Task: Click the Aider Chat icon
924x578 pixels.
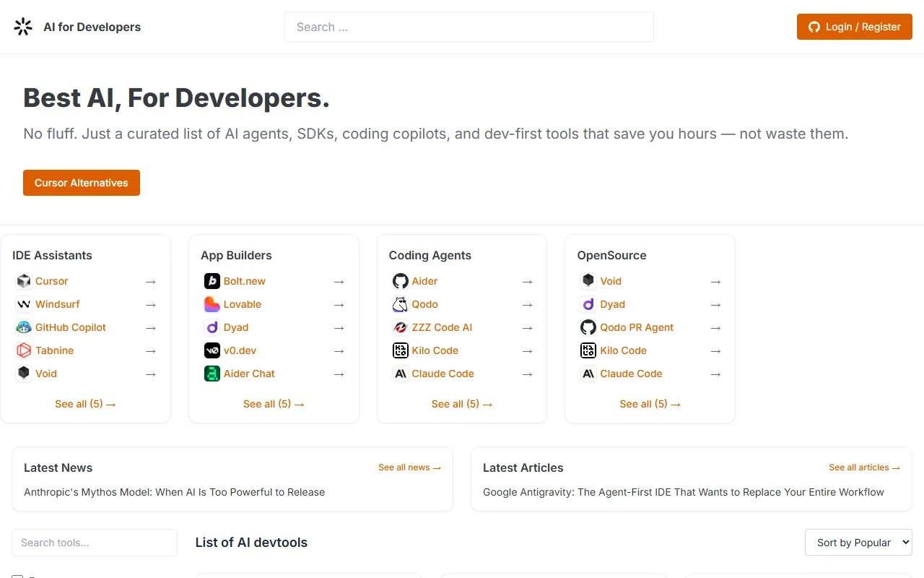Action: (x=212, y=374)
